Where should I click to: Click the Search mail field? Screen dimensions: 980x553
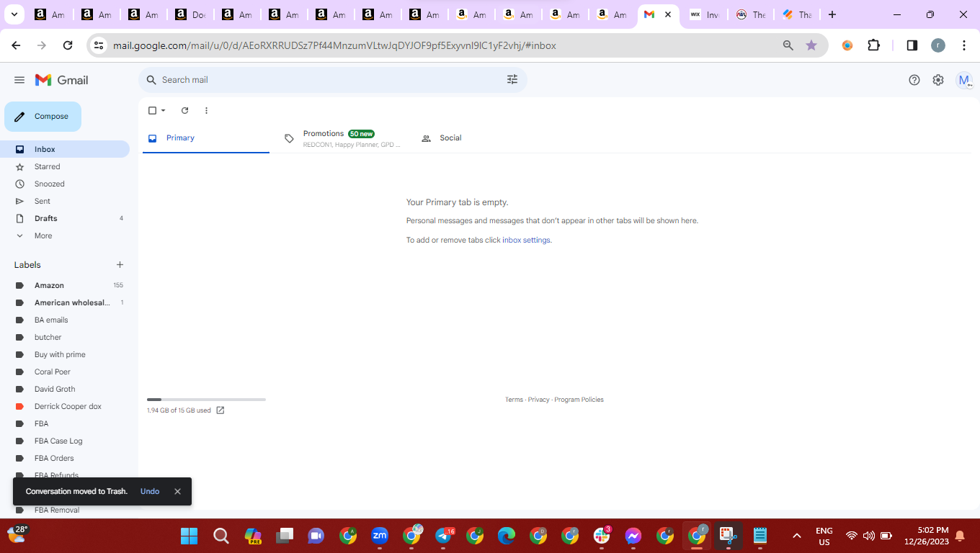332,80
